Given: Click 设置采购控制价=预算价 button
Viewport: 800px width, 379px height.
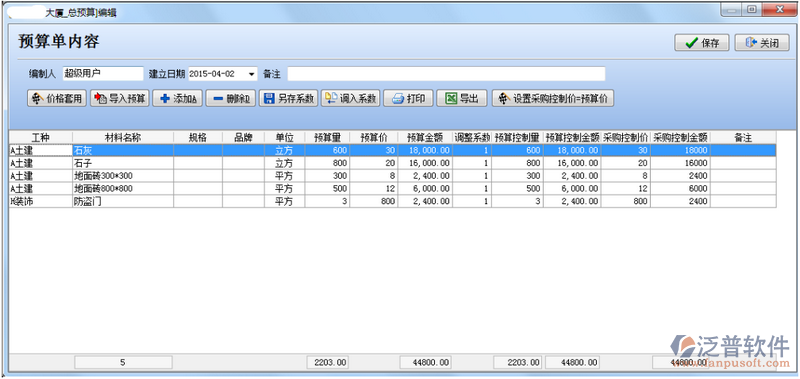Looking at the screenshot, I should 553,98.
